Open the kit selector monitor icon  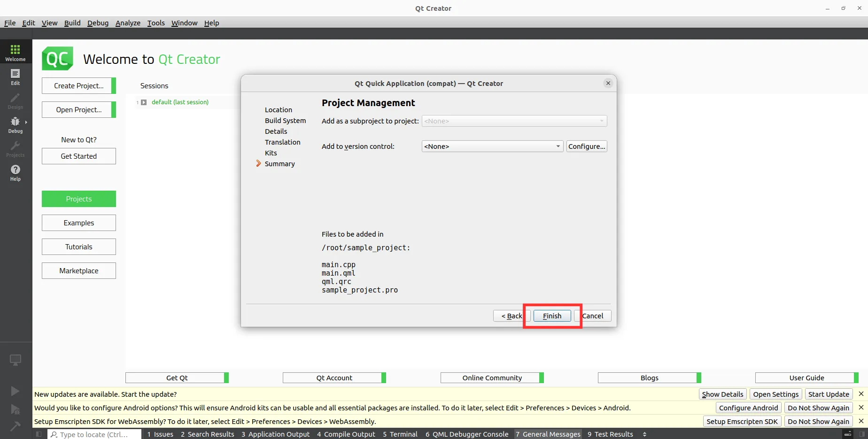coord(15,360)
